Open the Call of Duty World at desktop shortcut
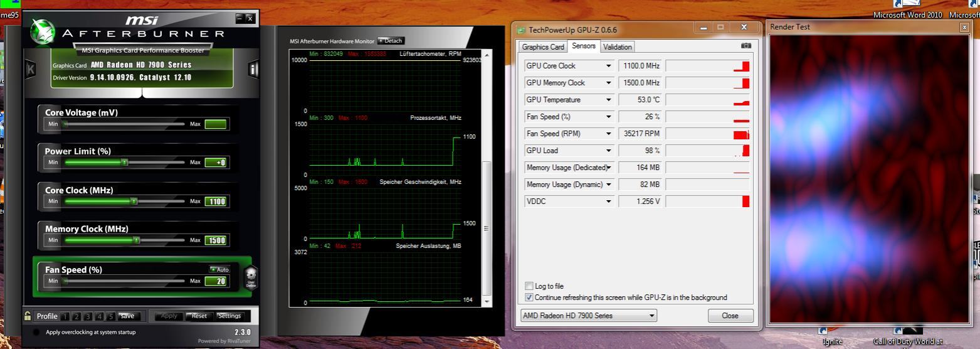Screen dimensions: 980x349 click(x=907, y=336)
